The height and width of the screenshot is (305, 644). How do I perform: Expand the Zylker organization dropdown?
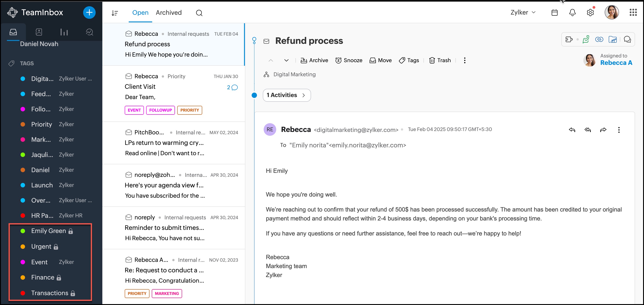tap(523, 13)
